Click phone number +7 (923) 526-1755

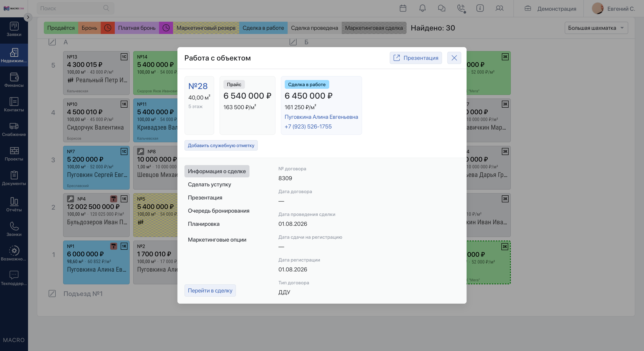pyautogui.click(x=308, y=126)
